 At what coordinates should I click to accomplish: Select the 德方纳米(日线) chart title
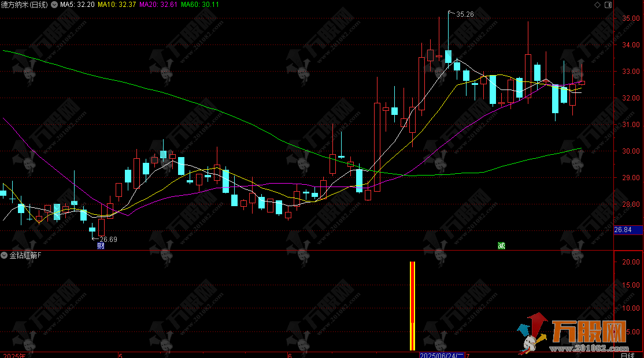click(24, 5)
